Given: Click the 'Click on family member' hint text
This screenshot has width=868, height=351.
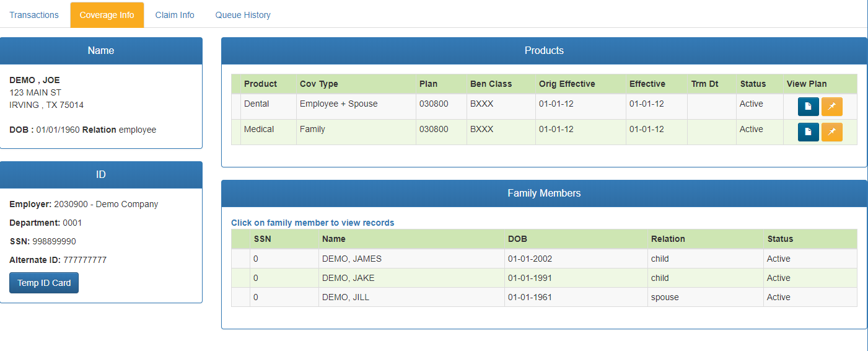Looking at the screenshot, I should (312, 223).
